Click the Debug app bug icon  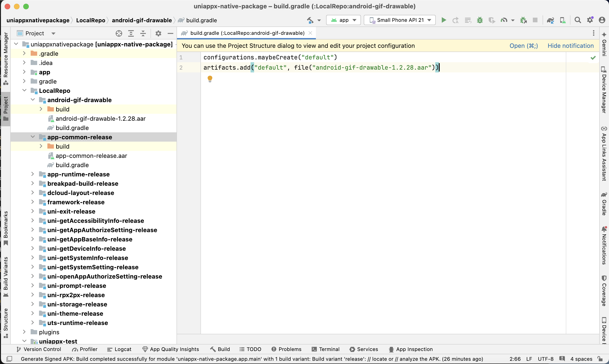[480, 20]
